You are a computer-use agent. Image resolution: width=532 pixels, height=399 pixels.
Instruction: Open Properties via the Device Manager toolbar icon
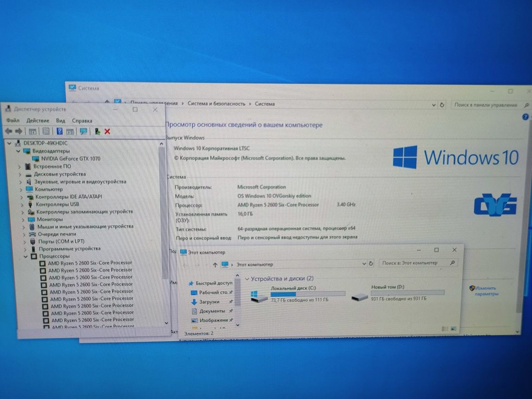point(46,132)
